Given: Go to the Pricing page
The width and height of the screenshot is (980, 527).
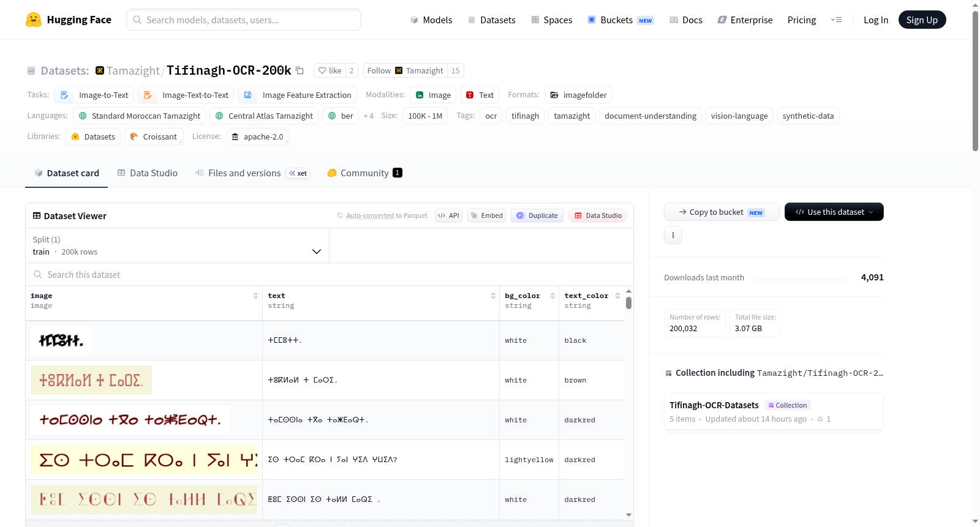Looking at the screenshot, I should pos(802,20).
